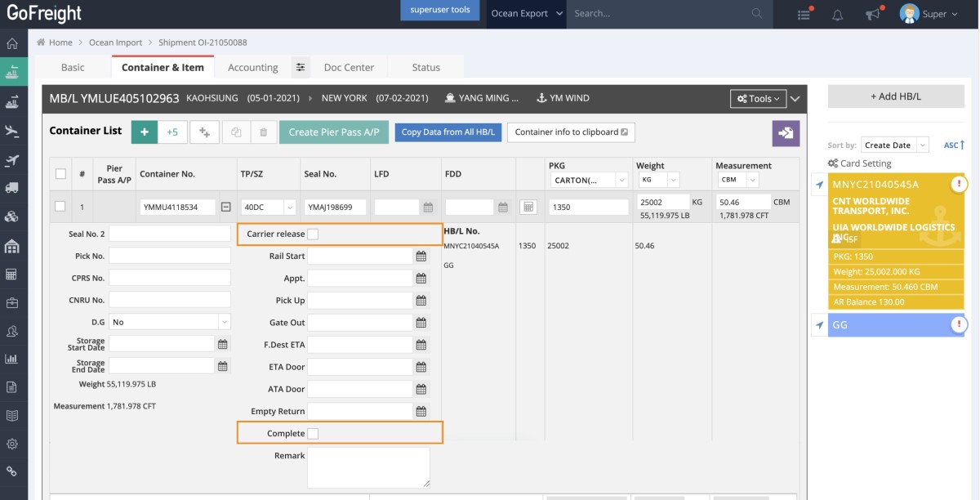Click the Add HB/L button
980x500 pixels.
pos(895,96)
